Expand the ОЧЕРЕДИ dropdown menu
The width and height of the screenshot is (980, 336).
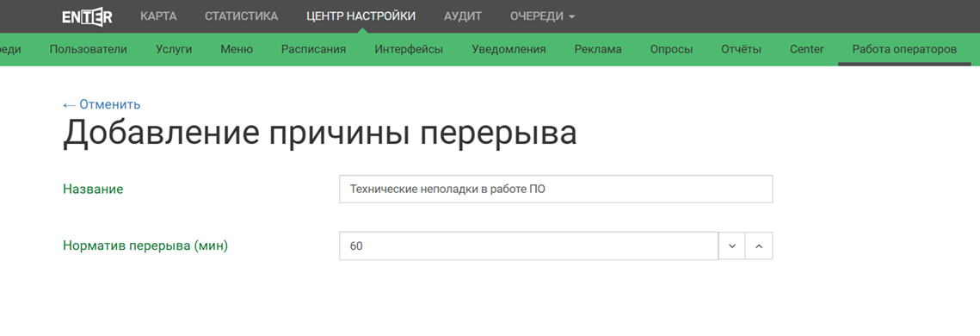pos(542,16)
